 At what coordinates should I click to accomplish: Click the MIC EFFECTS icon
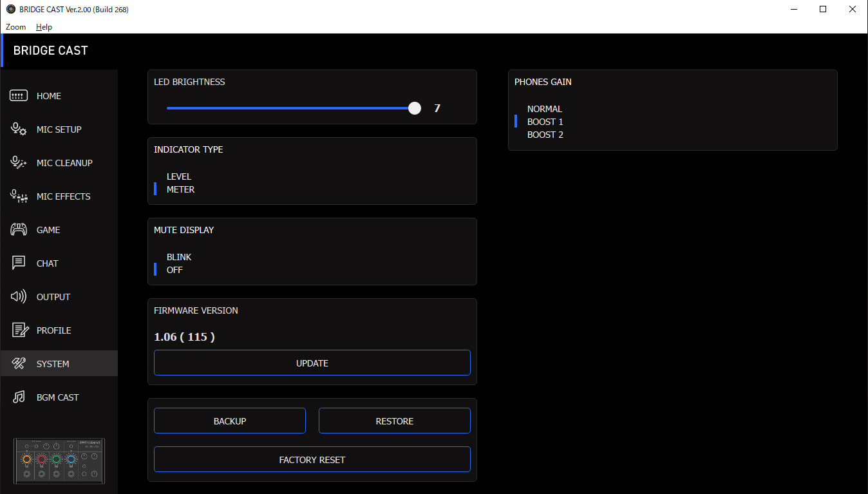19,196
